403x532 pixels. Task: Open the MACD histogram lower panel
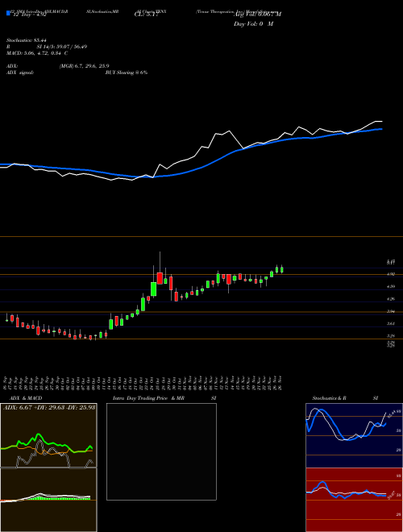click(48, 500)
